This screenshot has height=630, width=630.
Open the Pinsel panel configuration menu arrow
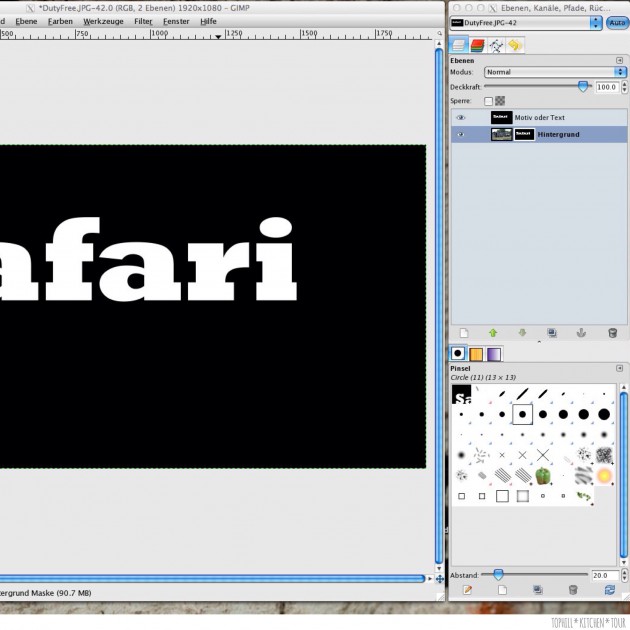click(620, 368)
